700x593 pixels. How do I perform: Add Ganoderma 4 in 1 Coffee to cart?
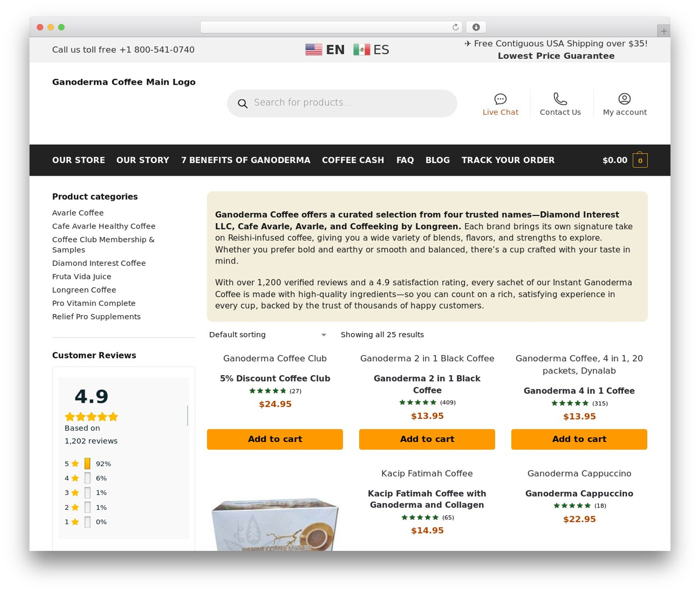click(579, 439)
